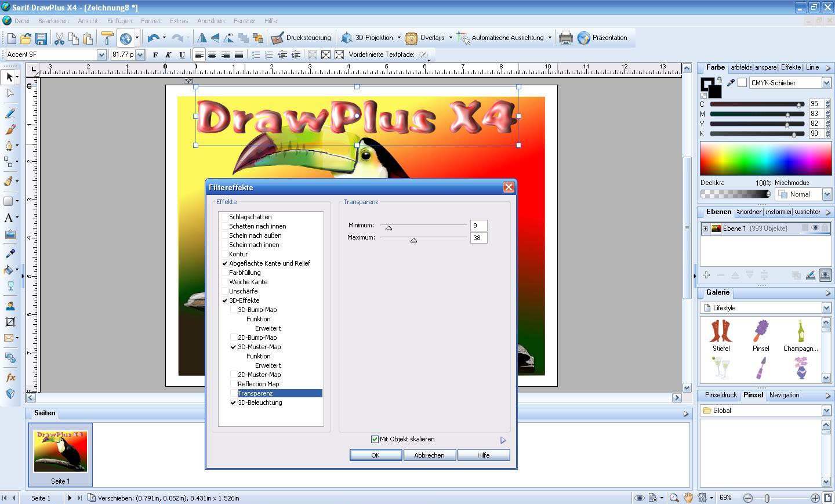The height and width of the screenshot is (504, 835).
Task: Select the Fill bucket tool
Action: (x=9, y=270)
